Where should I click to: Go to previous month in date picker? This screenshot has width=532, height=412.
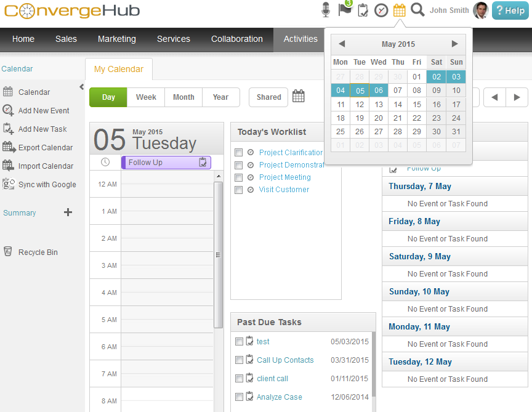pos(342,44)
